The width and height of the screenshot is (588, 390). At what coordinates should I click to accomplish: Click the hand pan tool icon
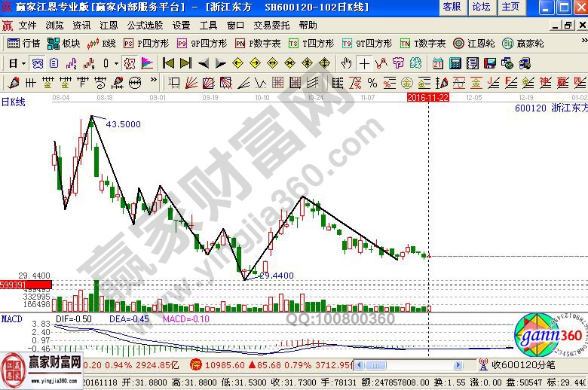(x=346, y=62)
